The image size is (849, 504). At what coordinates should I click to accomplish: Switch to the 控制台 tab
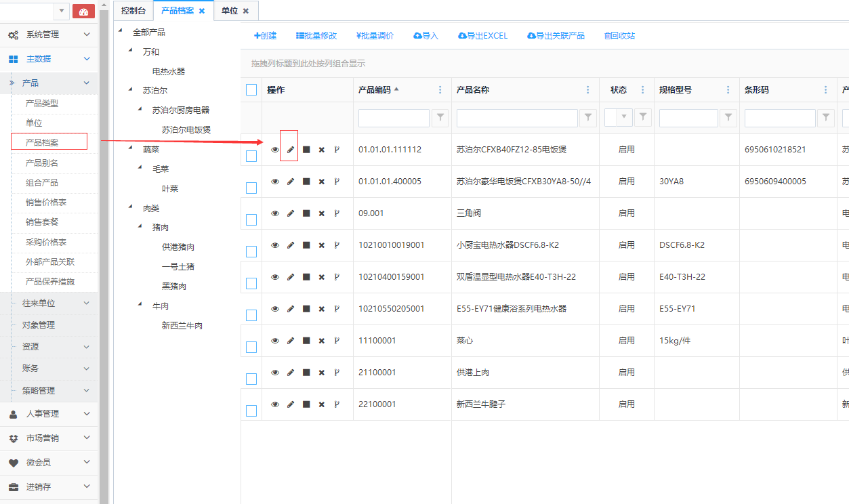point(133,11)
